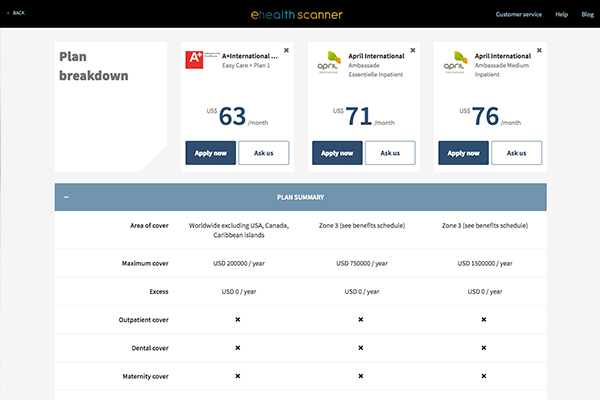Click the 71 per month price
The height and width of the screenshot is (400, 600).
coord(364,116)
